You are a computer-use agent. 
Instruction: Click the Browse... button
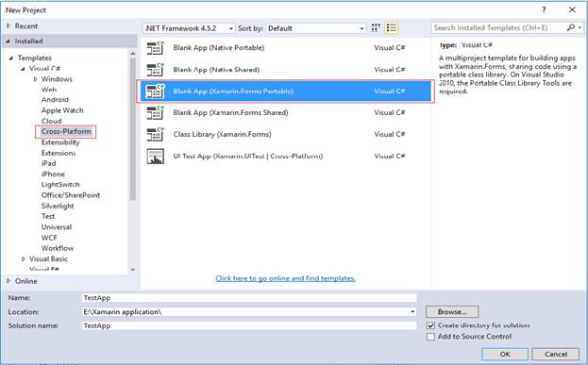(452, 312)
